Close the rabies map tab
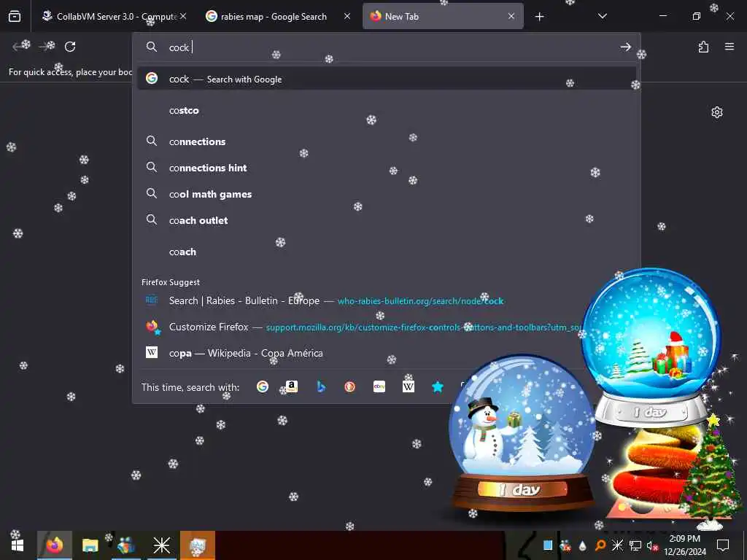This screenshot has height=560, width=747. coord(347,16)
